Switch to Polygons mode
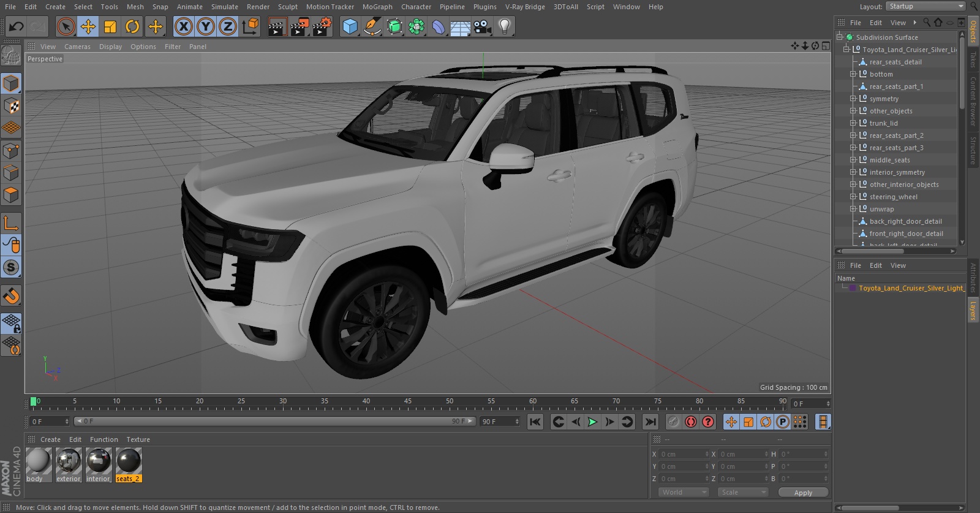 (11, 196)
